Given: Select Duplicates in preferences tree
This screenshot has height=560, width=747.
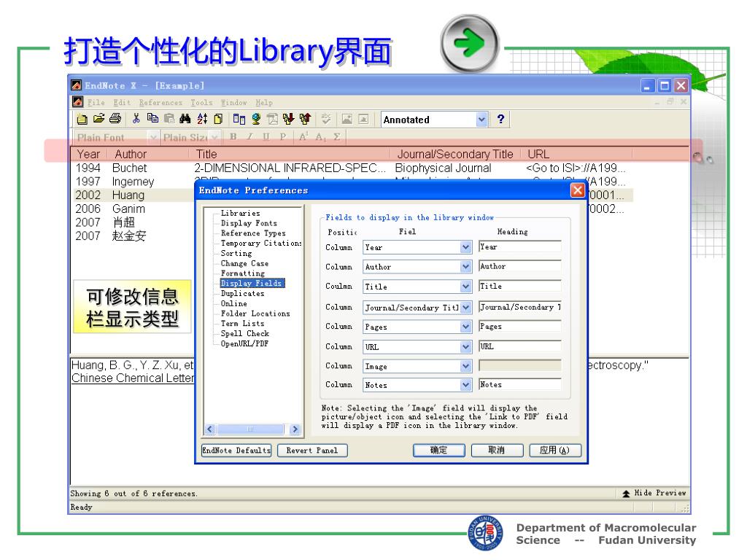Looking at the screenshot, I should (x=242, y=294).
